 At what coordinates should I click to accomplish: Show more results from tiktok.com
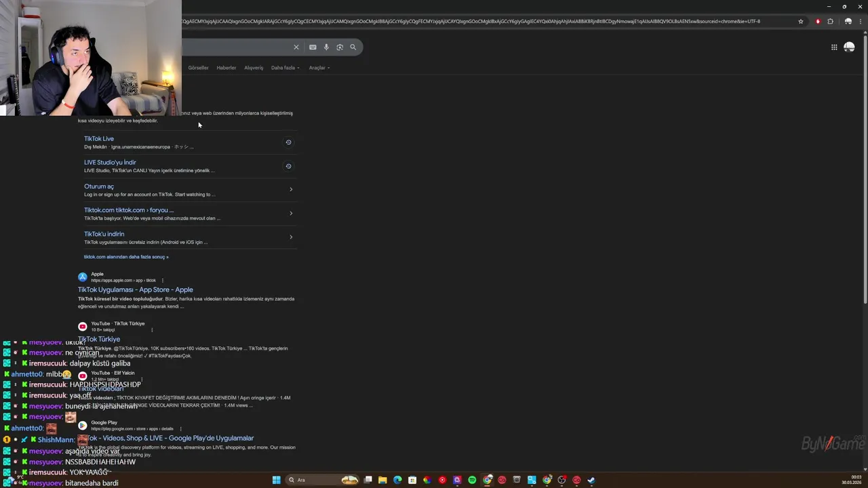126,257
